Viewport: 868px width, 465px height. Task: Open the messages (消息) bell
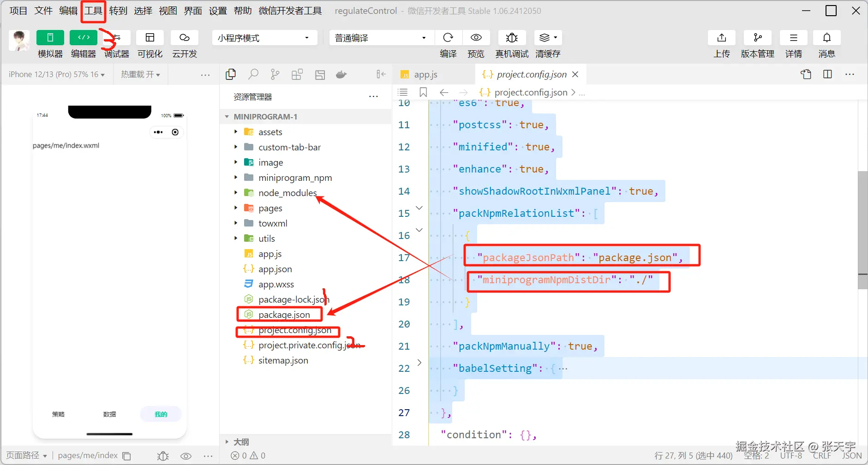point(827,38)
